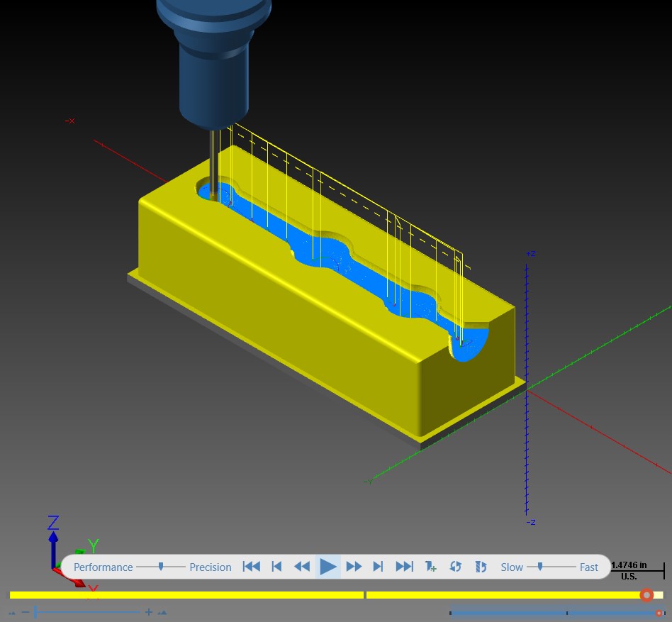672x622 pixels.
Task: Step back one move
Action: tap(277, 567)
